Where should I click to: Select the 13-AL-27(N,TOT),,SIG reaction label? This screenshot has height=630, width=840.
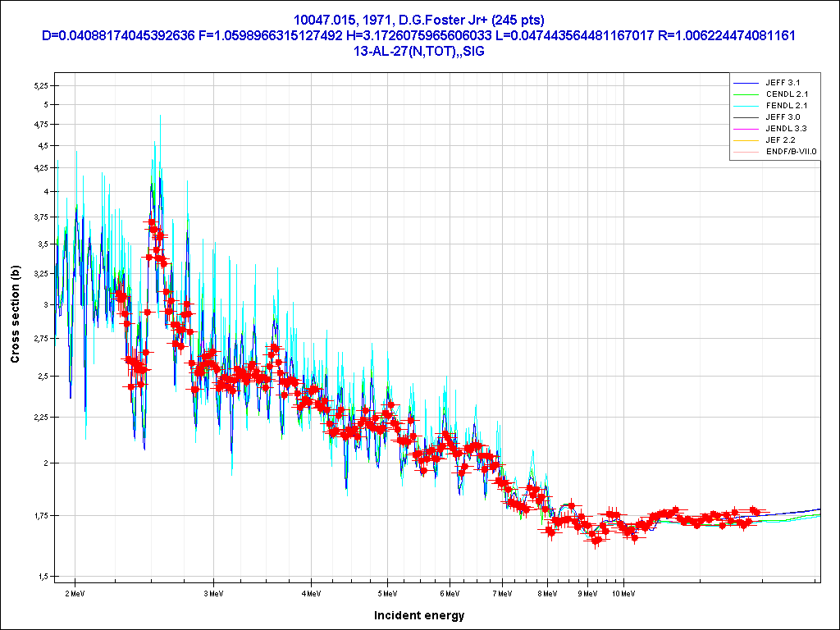pos(419,51)
